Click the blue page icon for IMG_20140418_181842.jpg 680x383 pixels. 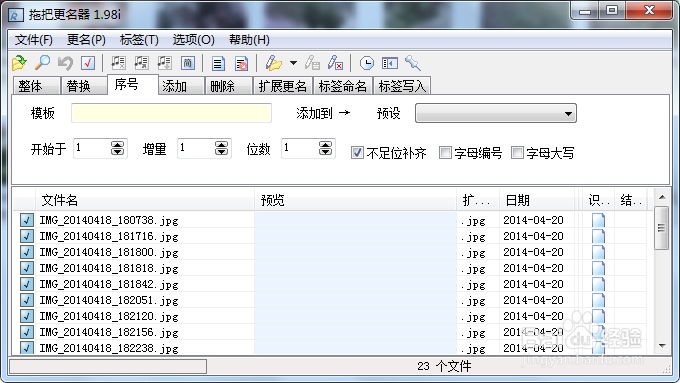pyautogui.click(x=598, y=284)
